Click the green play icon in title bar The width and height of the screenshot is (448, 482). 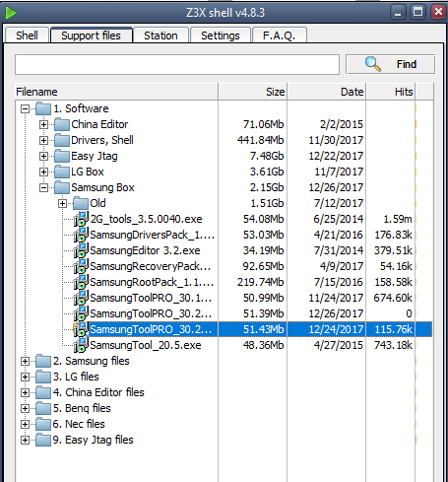11,13
